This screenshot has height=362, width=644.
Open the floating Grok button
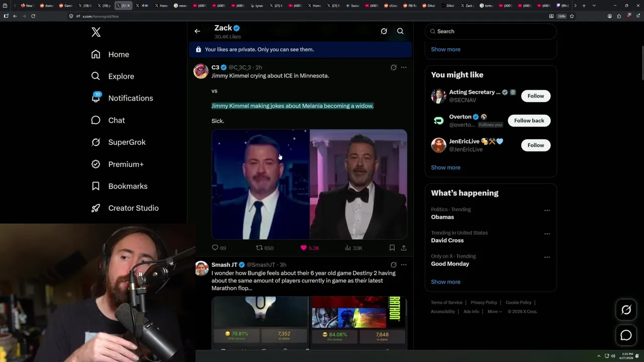[626, 310]
